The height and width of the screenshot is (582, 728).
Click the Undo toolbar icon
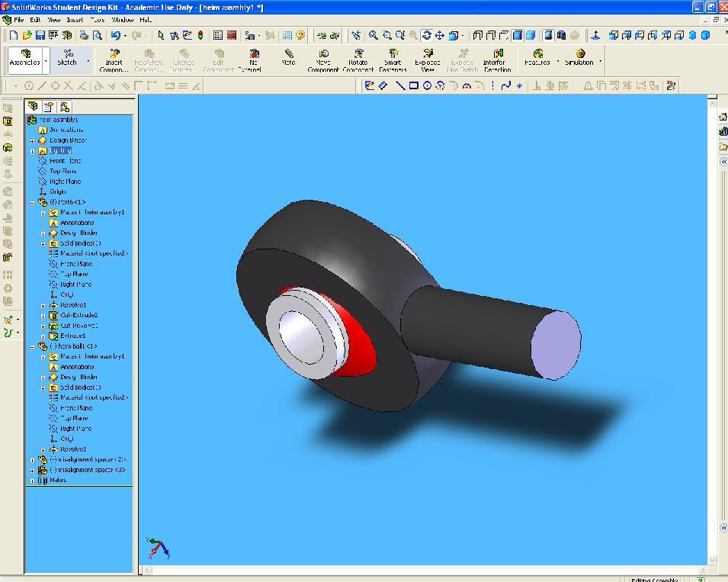(115, 35)
